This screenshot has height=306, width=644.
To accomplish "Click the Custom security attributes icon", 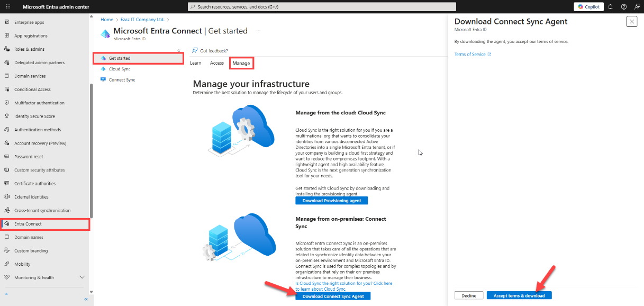I will tap(6, 170).
